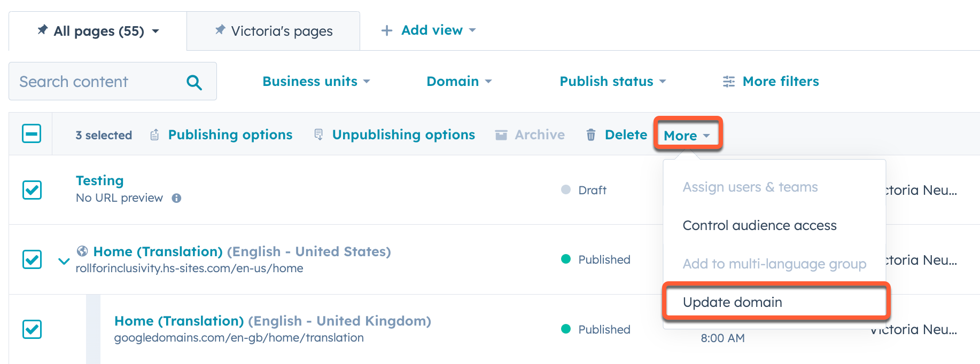The height and width of the screenshot is (364, 980).
Task: Open the Domain filter dropdown
Action: (x=458, y=81)
